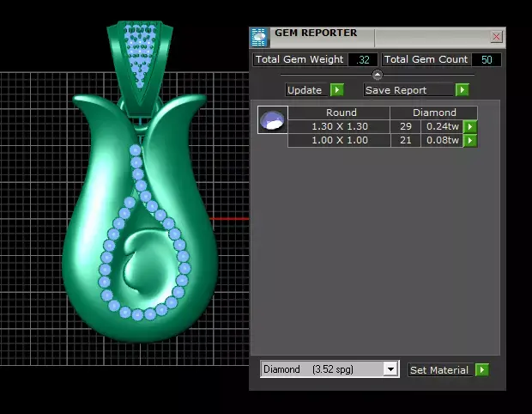The height and width of the screenshot is (414, 532).
Task: Click the "Total Gem Weight" label
Action: pyautogui.click(x=299, y=59)
